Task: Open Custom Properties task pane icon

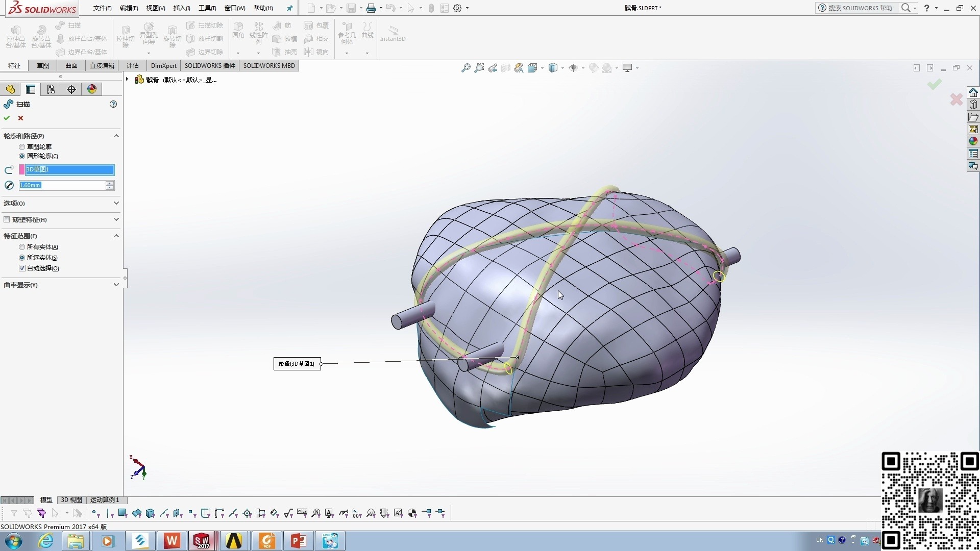Action: 973,154
